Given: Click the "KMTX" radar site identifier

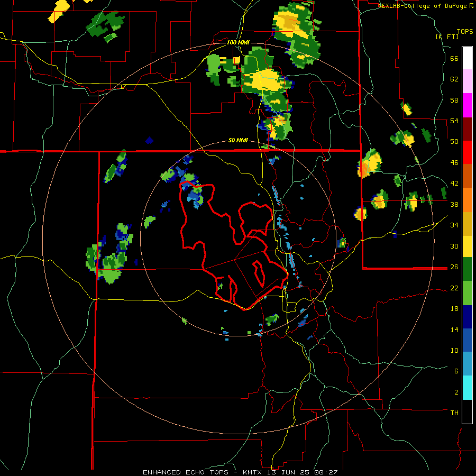Looking at the screenshot, I should click(252, 472).
